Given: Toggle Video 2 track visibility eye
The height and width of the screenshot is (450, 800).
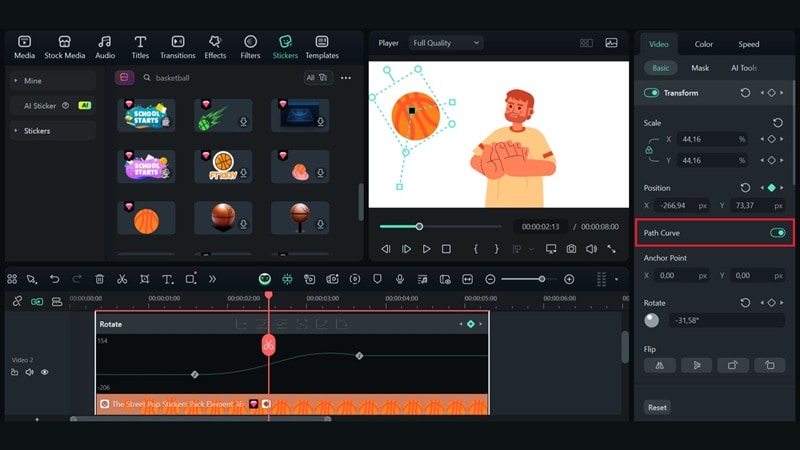Looking at the screenshot, I should (45, 372).
